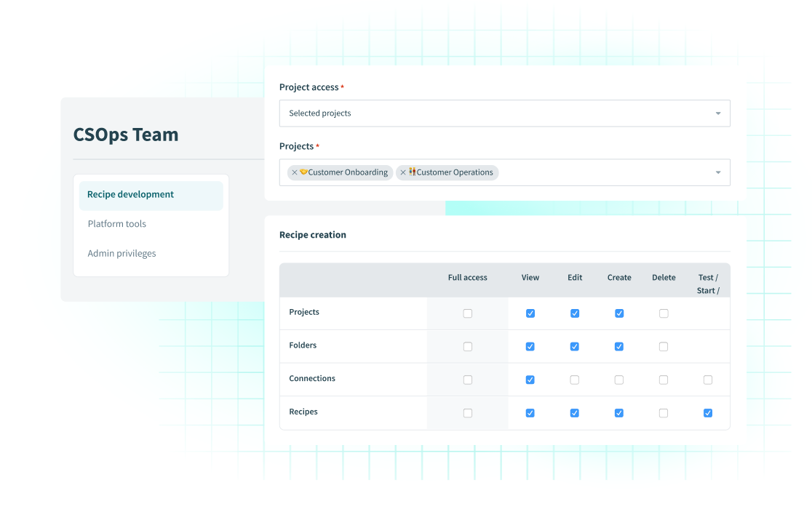This screenshot has width=812, height=509.
Task: Enable Delete permission for Folders
Action: pos(664,346)
